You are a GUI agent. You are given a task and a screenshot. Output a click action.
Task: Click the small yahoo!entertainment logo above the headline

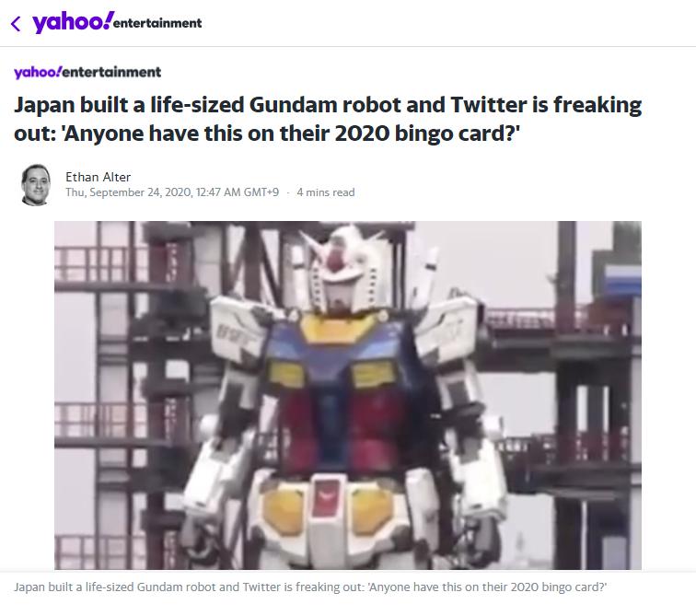click(87, 72)
